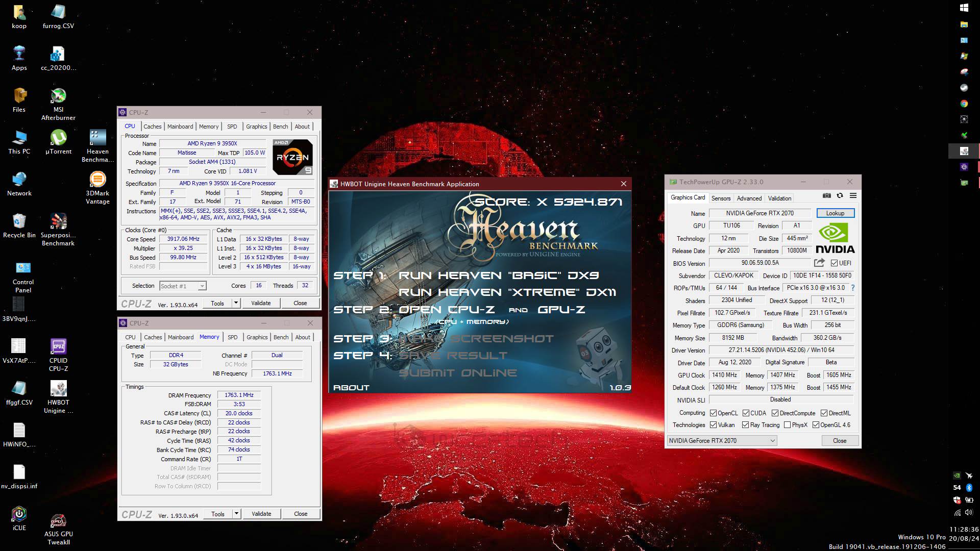
Task: Run Heaven "Basic" DX9 benchmark
Action: (498, 275)
